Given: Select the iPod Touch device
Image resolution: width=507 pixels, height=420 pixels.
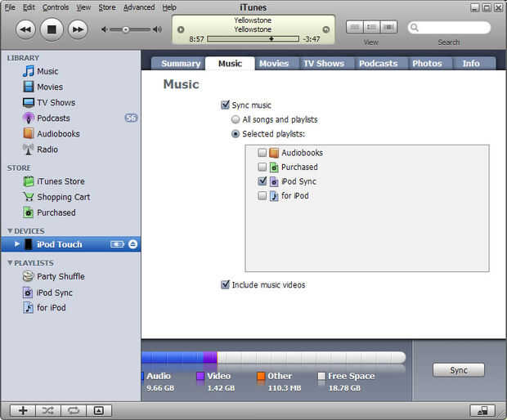Looking at the screenshot, I should 70,244.
